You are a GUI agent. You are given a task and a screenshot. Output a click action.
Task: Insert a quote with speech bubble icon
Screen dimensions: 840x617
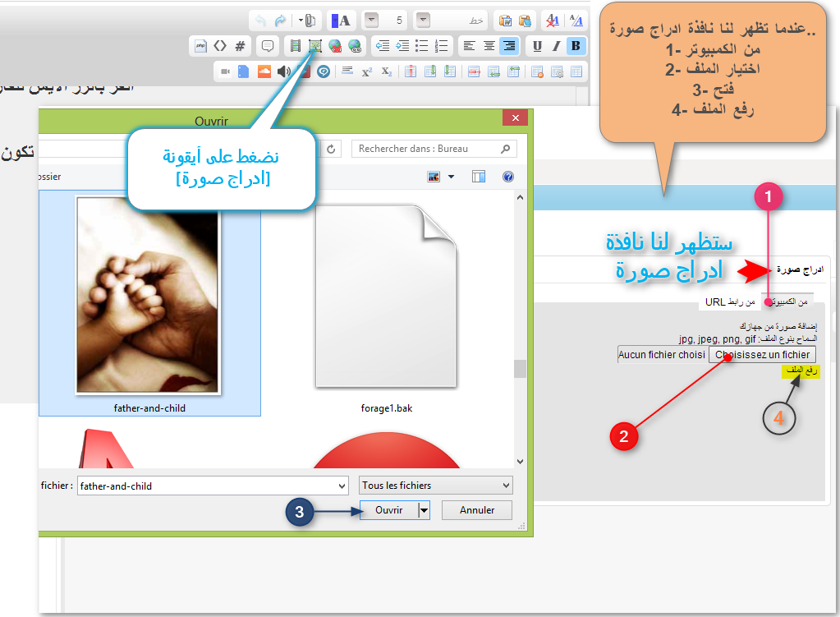(268, 46)
